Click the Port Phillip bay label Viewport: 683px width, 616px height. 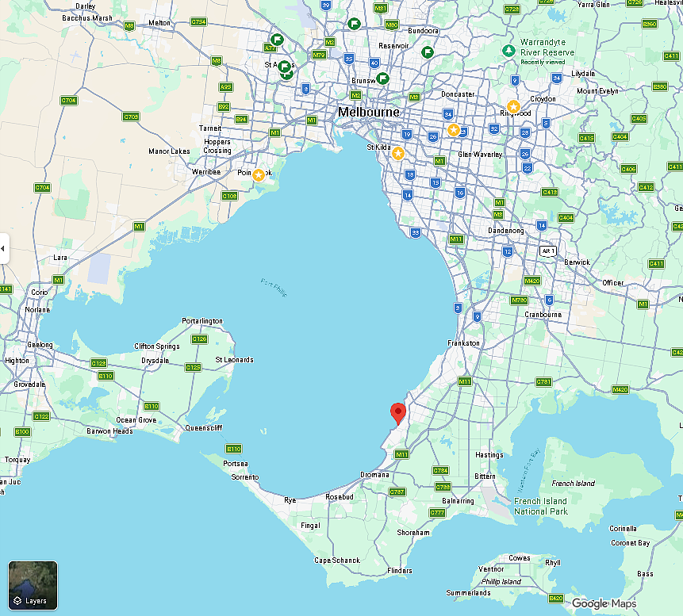(x=274, y=288)
